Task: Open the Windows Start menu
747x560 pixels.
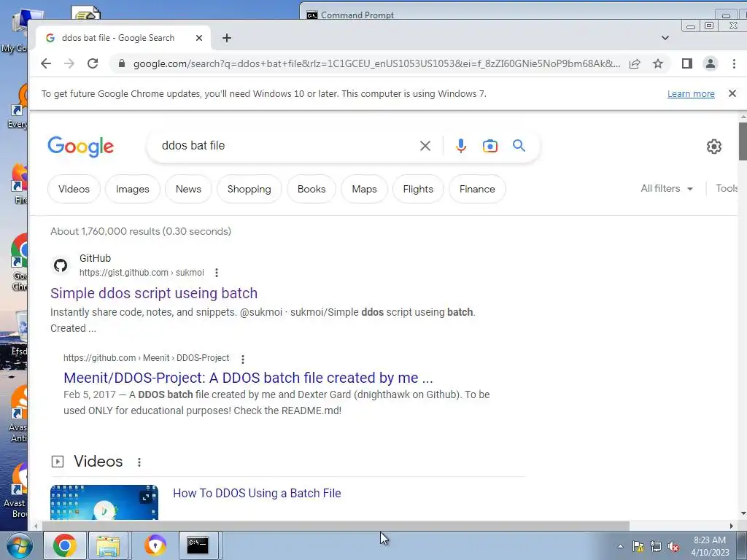Action: coord(20,545)
